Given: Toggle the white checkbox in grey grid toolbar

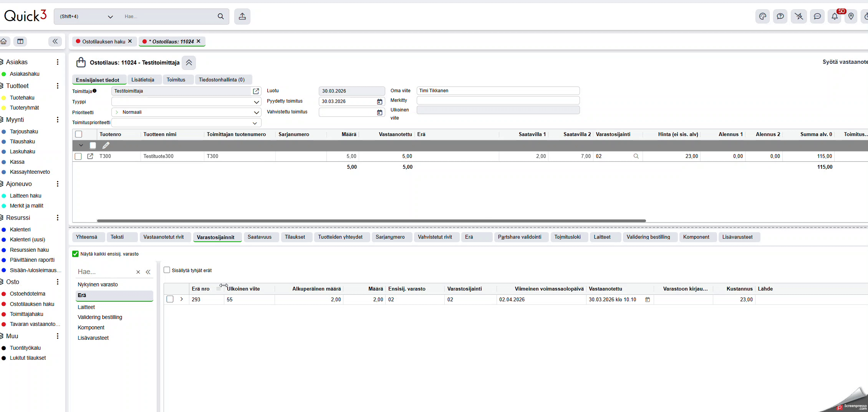Looking at the screenshot, I should [93, 145].
